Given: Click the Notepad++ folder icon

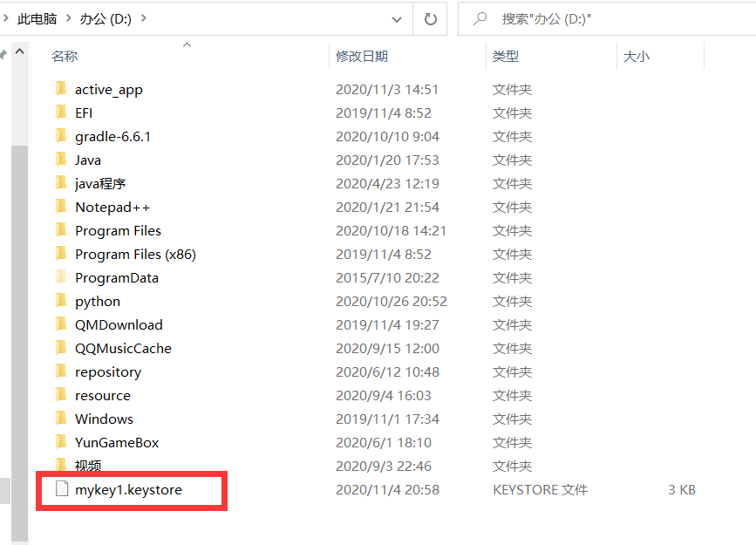Looking at the screenshot, I should point(61,207).
